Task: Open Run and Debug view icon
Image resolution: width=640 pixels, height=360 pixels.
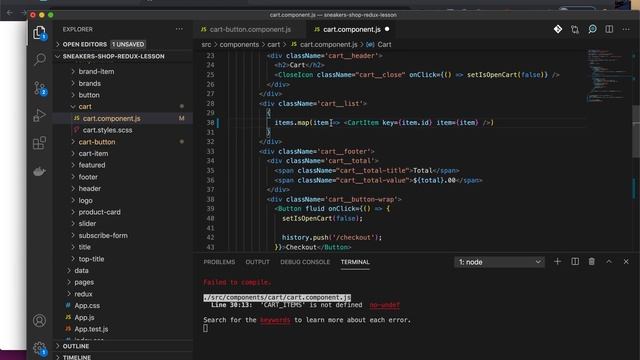Action: pos(40,116)
